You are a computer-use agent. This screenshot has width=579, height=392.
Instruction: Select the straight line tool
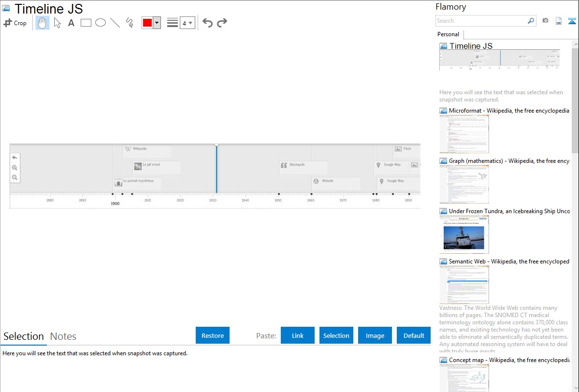[115, 23]
